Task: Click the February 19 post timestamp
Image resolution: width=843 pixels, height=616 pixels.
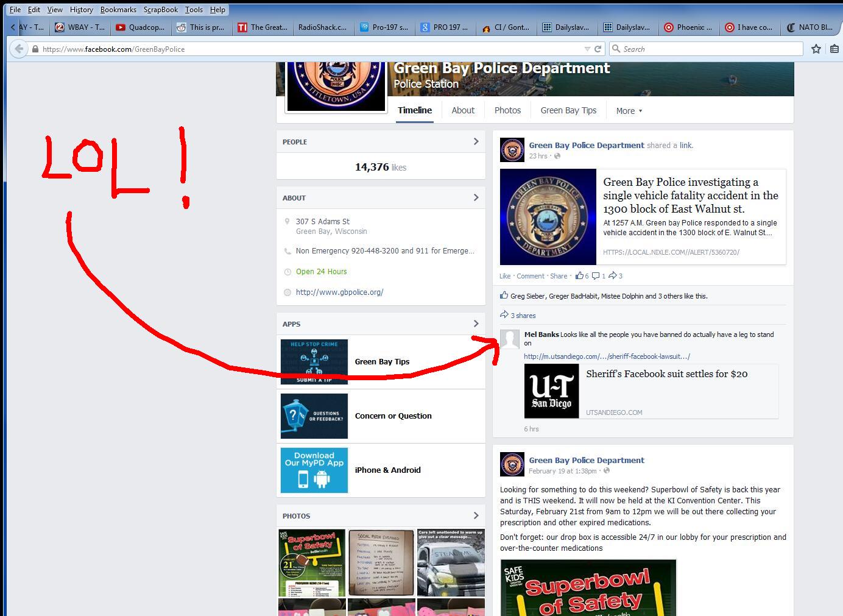Action: click(x=563, y=471)
